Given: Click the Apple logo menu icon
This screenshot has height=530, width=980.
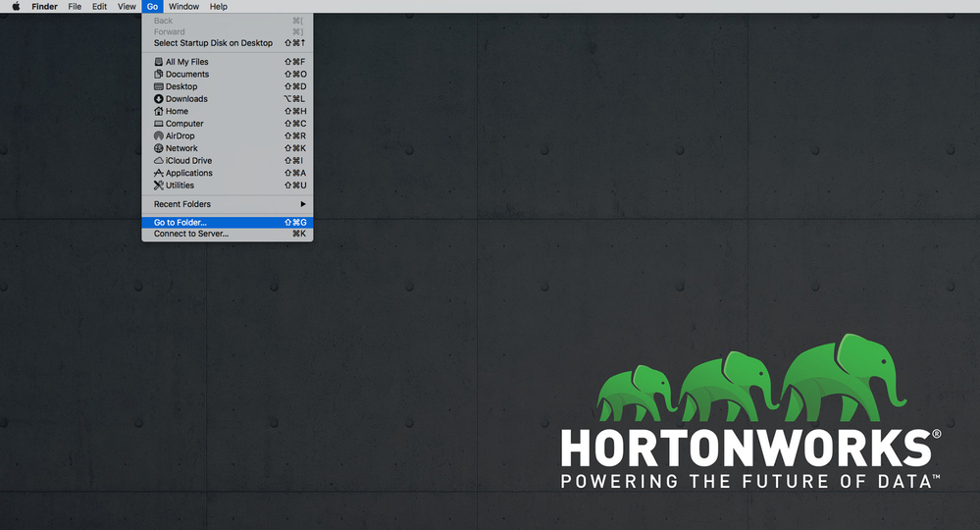Looking at the screenshot, I should click(16, 6).
